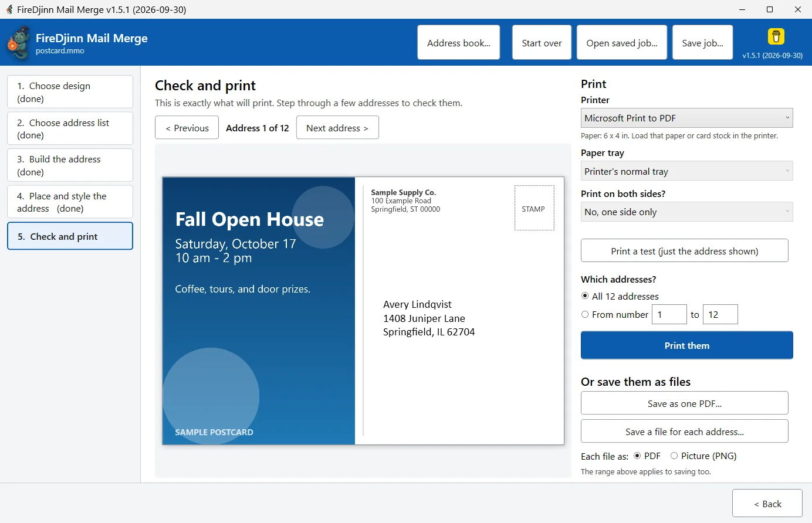Click the postcard.mmo file name
Screen dimensions: 812x523
[60, 51]
